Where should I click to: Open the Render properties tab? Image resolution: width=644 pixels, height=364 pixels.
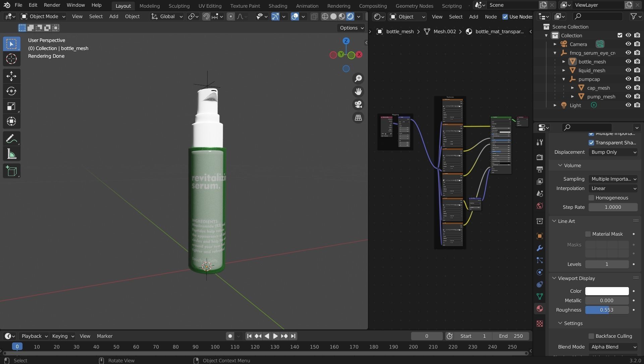pyautogui.click(x=540, y=157)
